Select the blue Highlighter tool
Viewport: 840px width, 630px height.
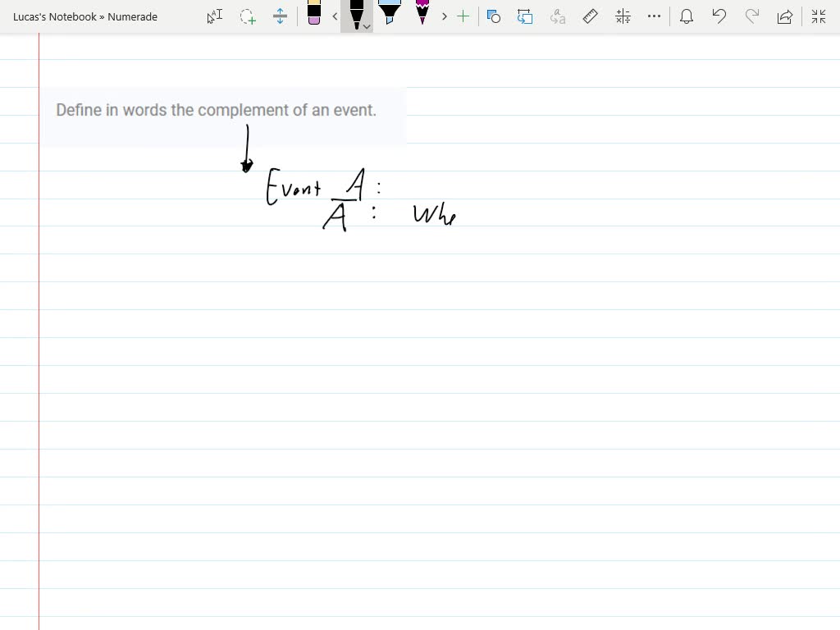(389, 15)
